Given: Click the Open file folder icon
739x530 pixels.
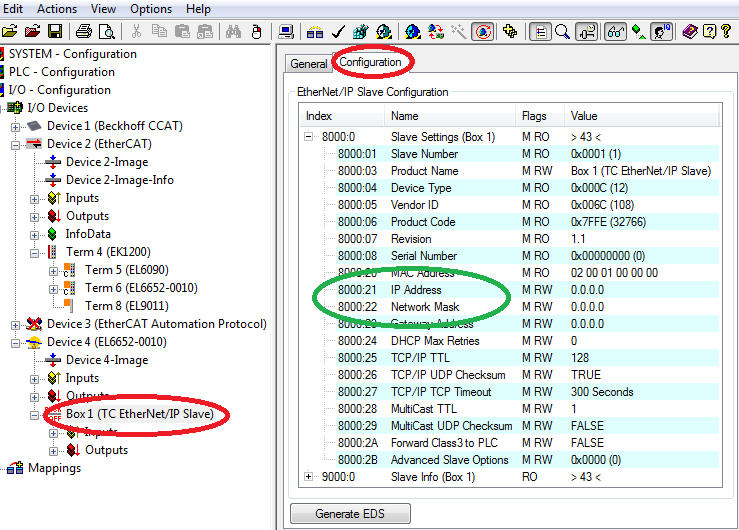Looking at the screenshot, I should (x=9, y=32).
